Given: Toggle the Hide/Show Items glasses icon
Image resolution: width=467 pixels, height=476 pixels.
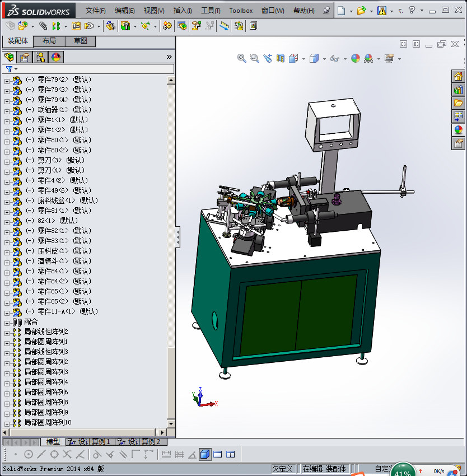Looking at the screenshot, I should (x=335, y=58).
